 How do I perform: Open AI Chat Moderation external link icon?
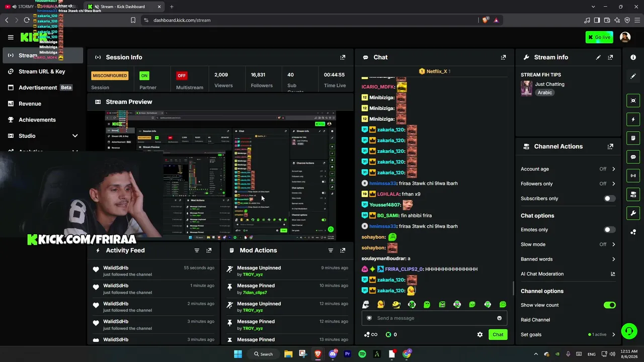pyautogui.click(x=613, y=274)
